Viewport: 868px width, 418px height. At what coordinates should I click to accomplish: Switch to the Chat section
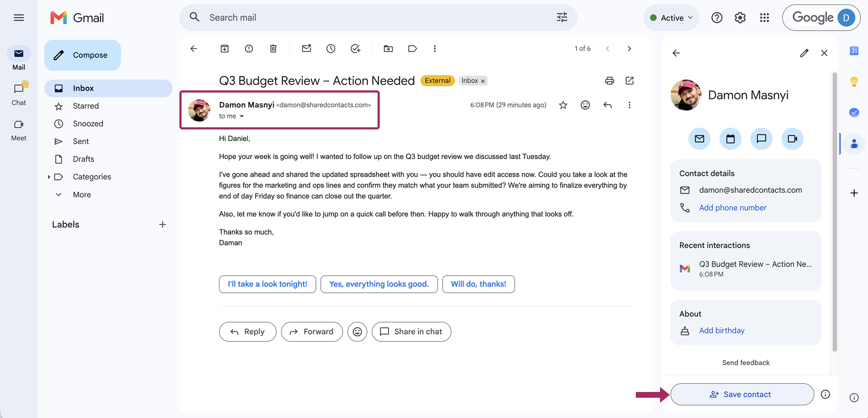pos(19,94)
